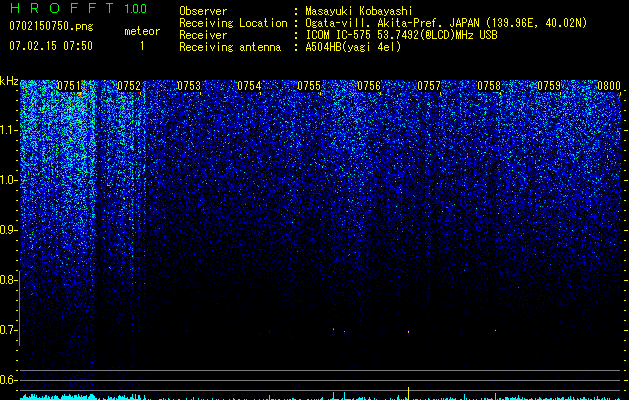Click the HROFFT 1.0.0 title text
This screenshot has width=629, height=400.
coord(78,8)
